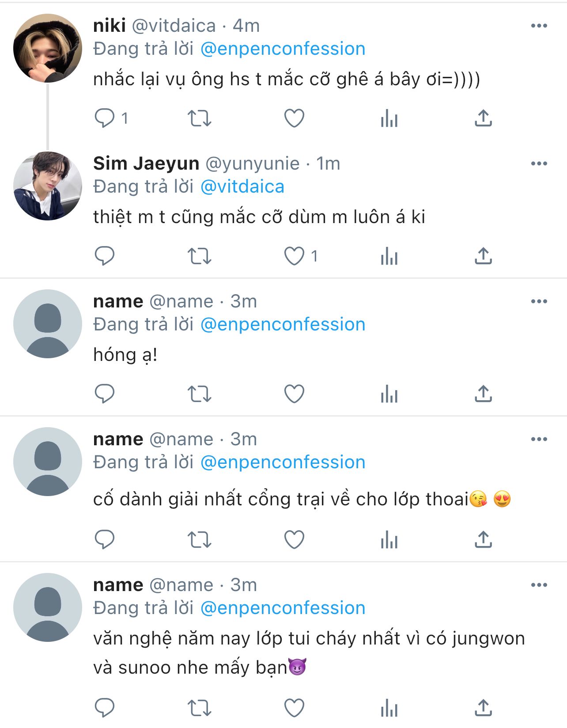The height and width of the screenshot is (728, 567).
Task: Open more options on "hóng ạ!" tweet
Action: pyautogui.click(x=539, y=302)
